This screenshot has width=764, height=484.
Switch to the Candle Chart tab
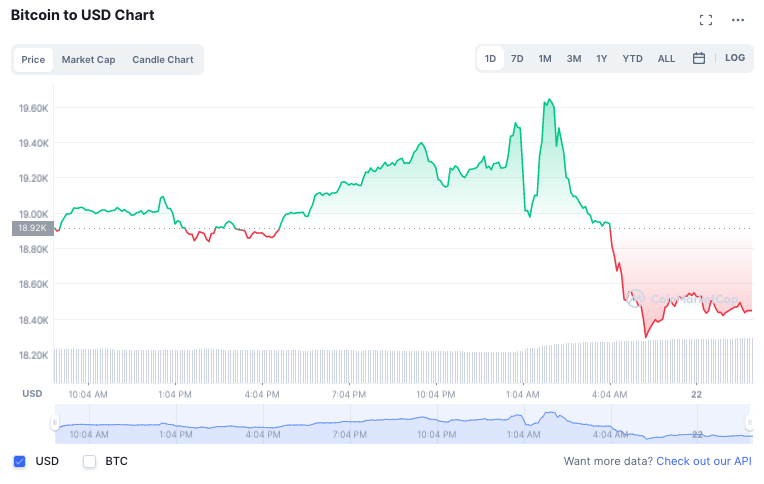[163, 59]
